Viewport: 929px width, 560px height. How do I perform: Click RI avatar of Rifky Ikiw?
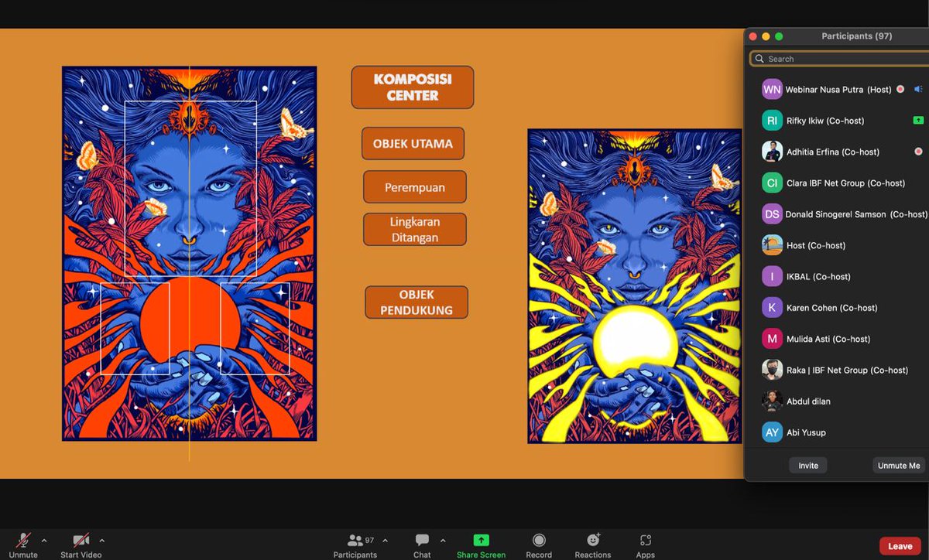772,121
